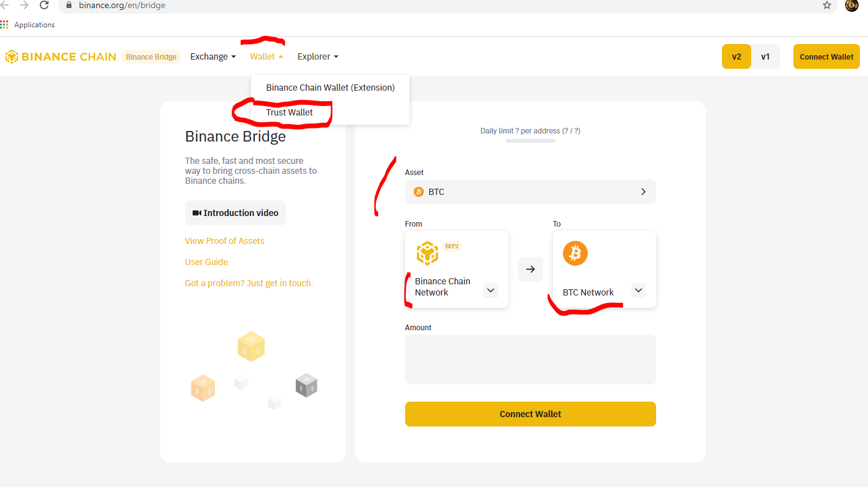Expand the From network dropdown

click(x=490, y=290)
